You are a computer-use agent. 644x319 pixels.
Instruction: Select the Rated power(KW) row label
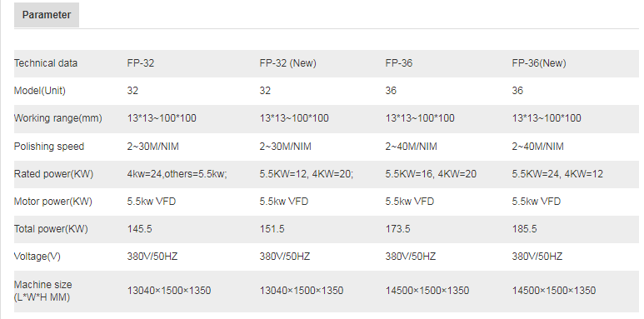click(53, 174)
